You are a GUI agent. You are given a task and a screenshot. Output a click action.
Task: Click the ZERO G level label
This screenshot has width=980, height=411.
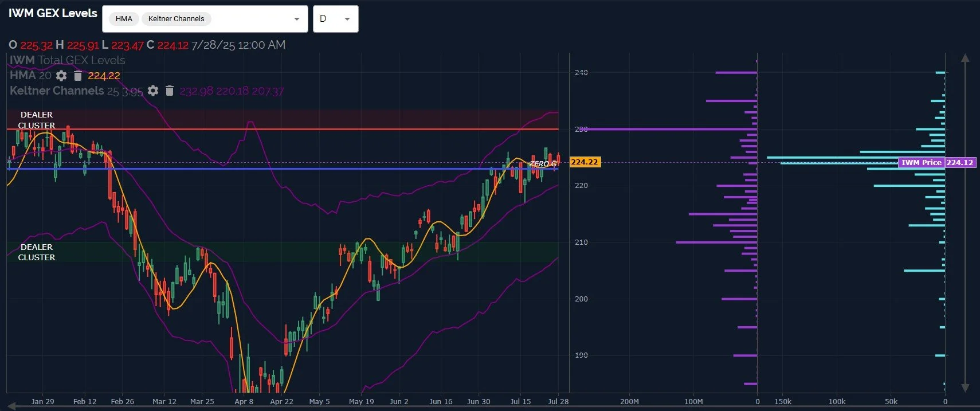pos(543,164)
